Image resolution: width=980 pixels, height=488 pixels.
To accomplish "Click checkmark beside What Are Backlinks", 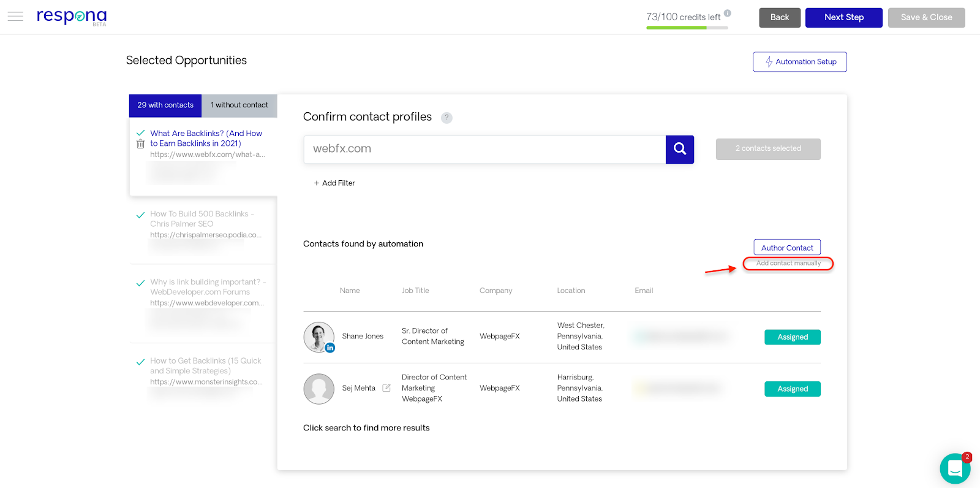I will click(140, 133).
